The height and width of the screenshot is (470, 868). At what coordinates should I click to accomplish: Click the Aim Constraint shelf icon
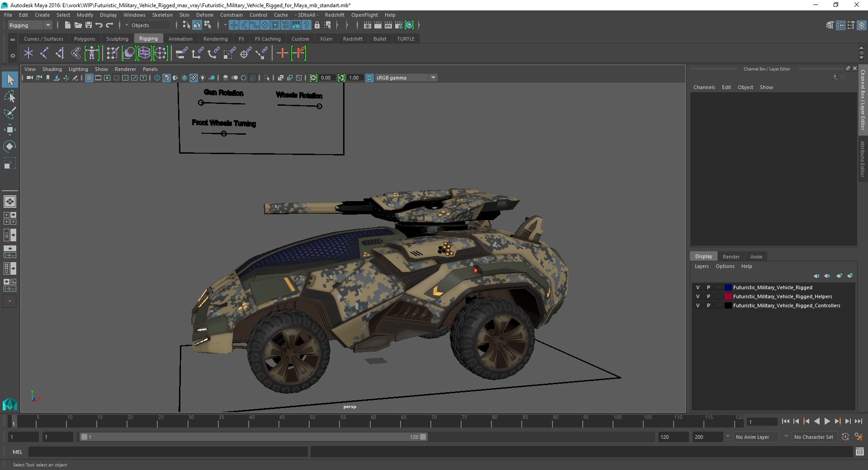(245, 53)
